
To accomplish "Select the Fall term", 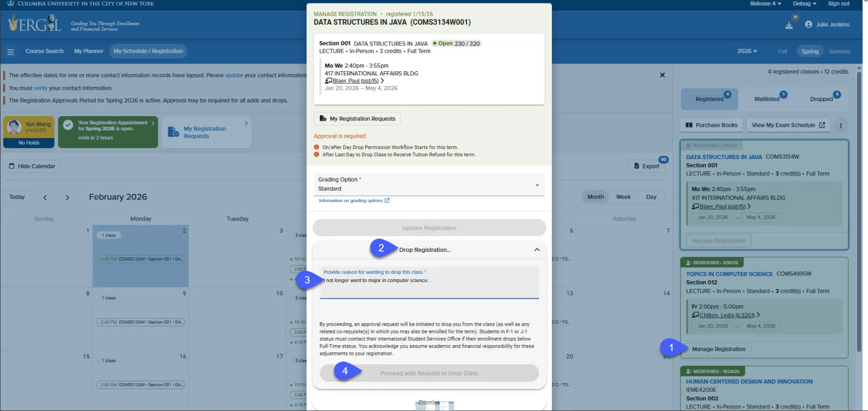I will pyautogui.click(x=782, y=52).
